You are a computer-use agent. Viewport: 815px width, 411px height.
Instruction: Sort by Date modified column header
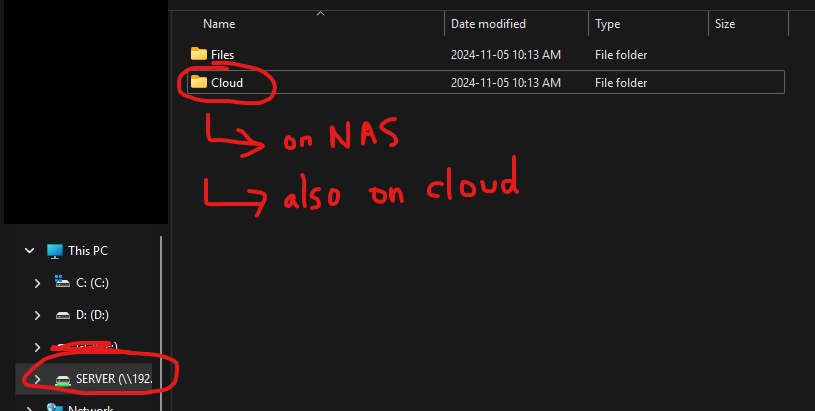[x=488, y=24]
